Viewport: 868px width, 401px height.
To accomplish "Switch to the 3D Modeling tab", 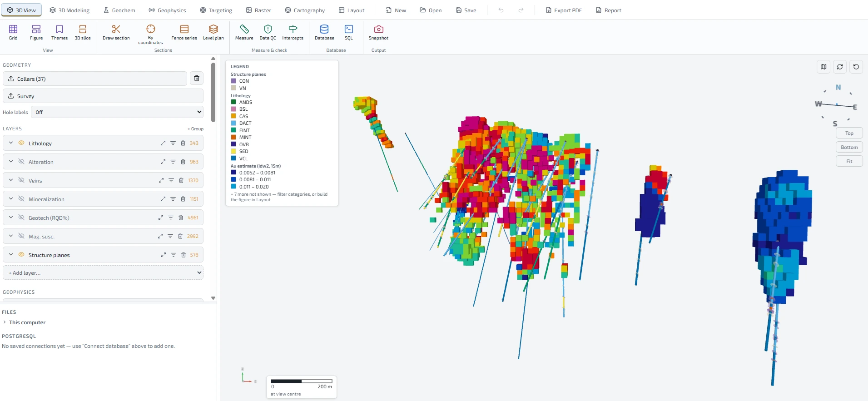I will pos(69,10).
